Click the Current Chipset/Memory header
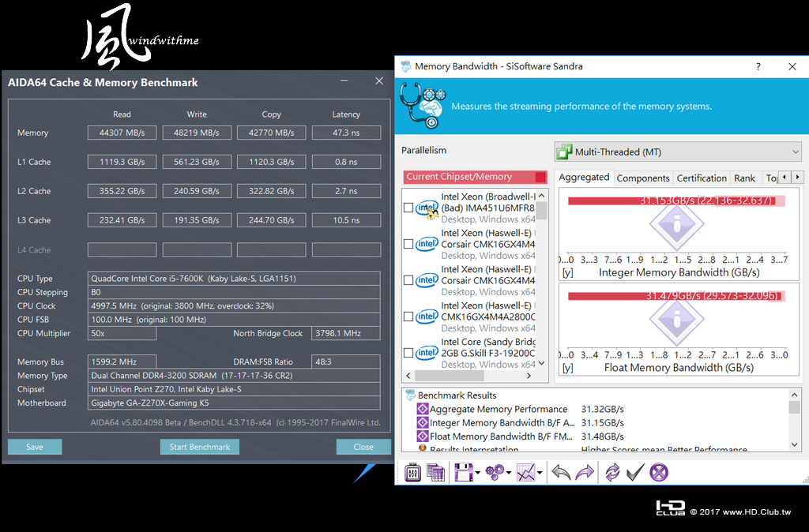This screenshot has height=532, width=809. (x=475, y=177)
